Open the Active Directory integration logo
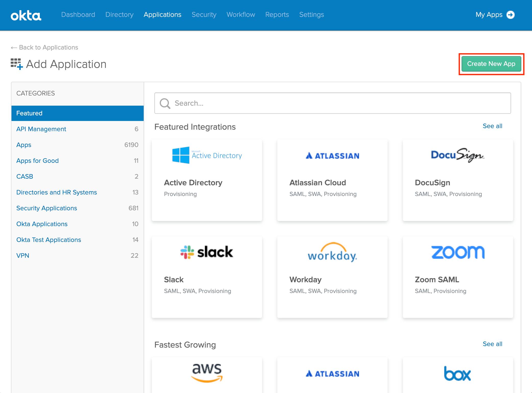The height and width of the screenshot is (393, 532). [x=207, y=155]
